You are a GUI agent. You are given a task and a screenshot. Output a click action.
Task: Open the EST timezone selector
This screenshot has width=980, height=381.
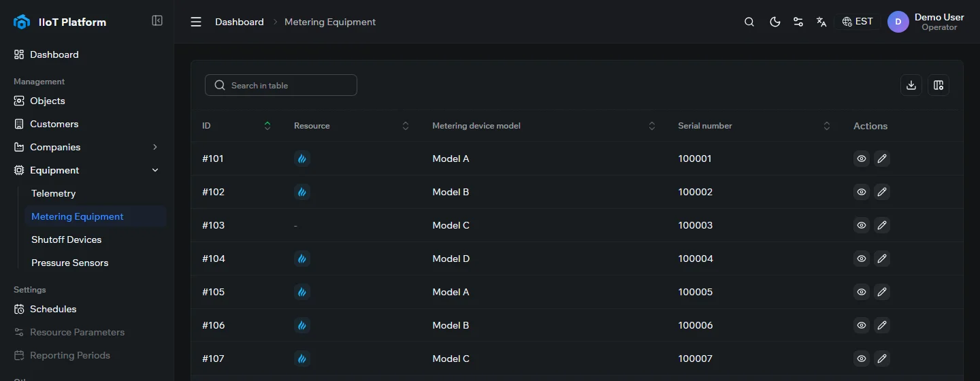pos(857,22)
